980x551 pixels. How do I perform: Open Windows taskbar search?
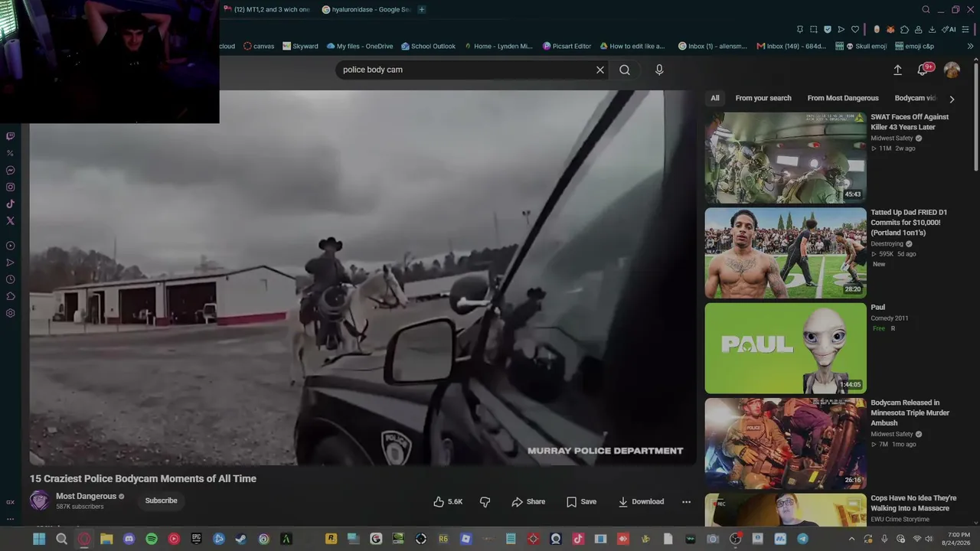click(x=61, y=539)
